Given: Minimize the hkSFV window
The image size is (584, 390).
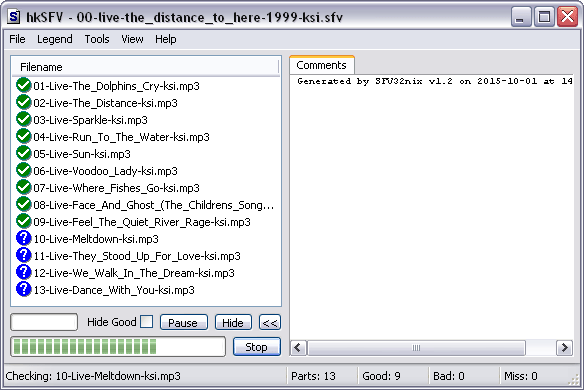Looking at the screenshot, I should click(521, 17).
